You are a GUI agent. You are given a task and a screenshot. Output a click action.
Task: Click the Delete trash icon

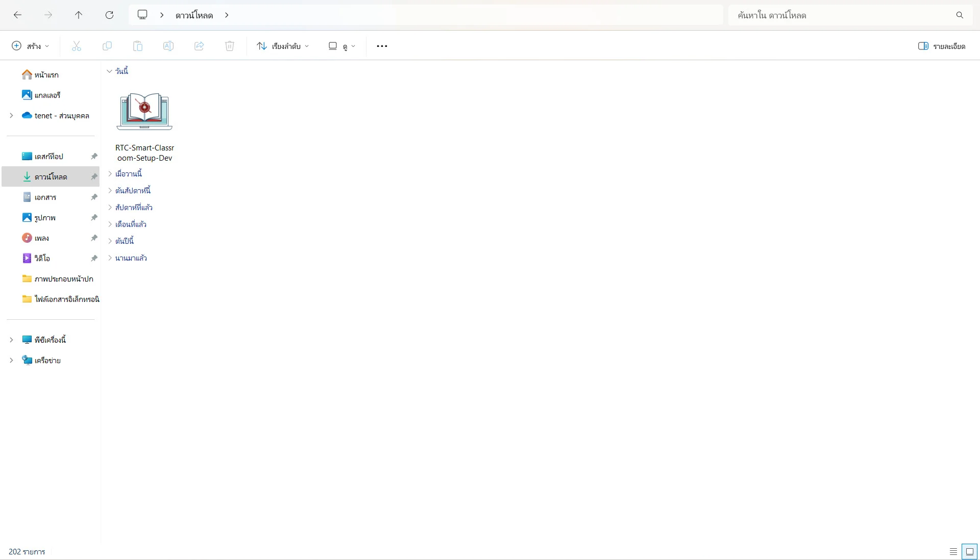point(230,46)
